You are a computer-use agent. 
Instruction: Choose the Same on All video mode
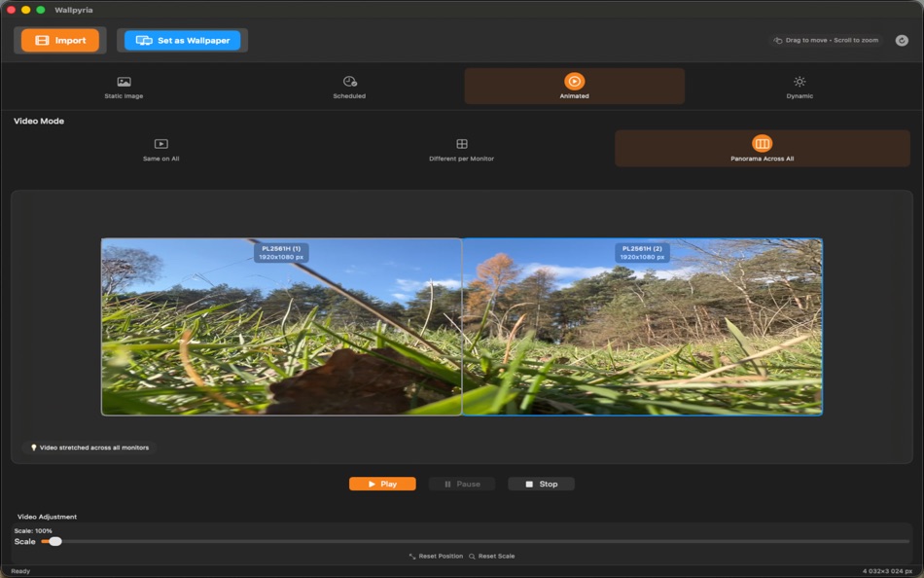click(160, 149)
